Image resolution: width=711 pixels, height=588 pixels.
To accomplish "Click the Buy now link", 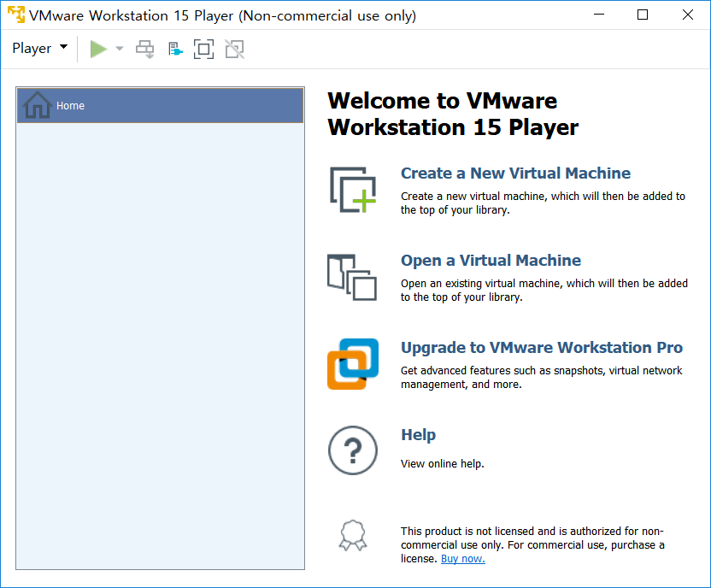I will (463, 559).
